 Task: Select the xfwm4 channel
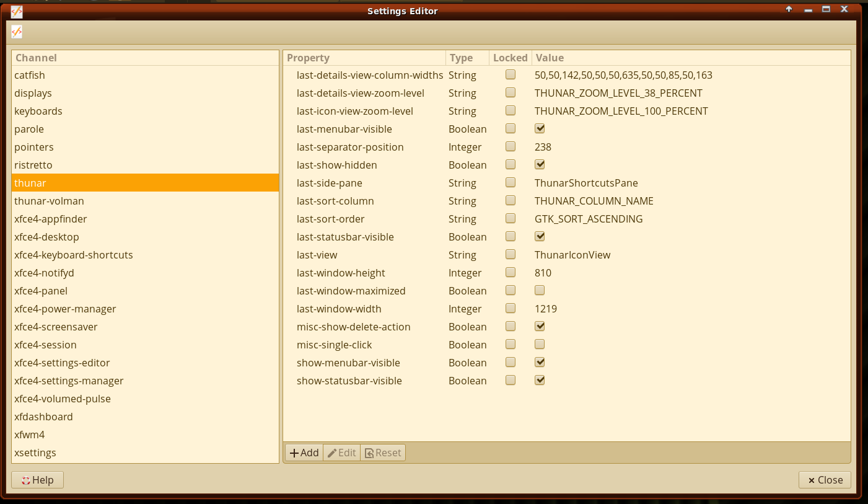(x=30, y=435)
